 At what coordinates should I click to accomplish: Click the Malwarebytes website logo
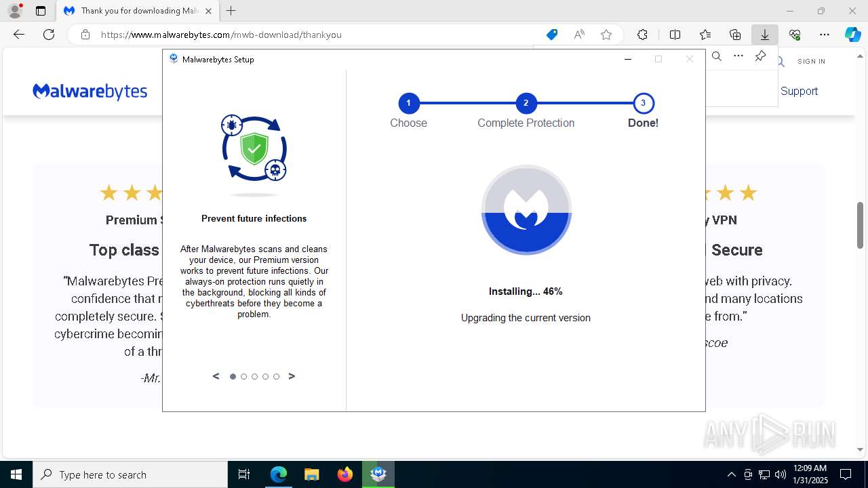(90, 91)
